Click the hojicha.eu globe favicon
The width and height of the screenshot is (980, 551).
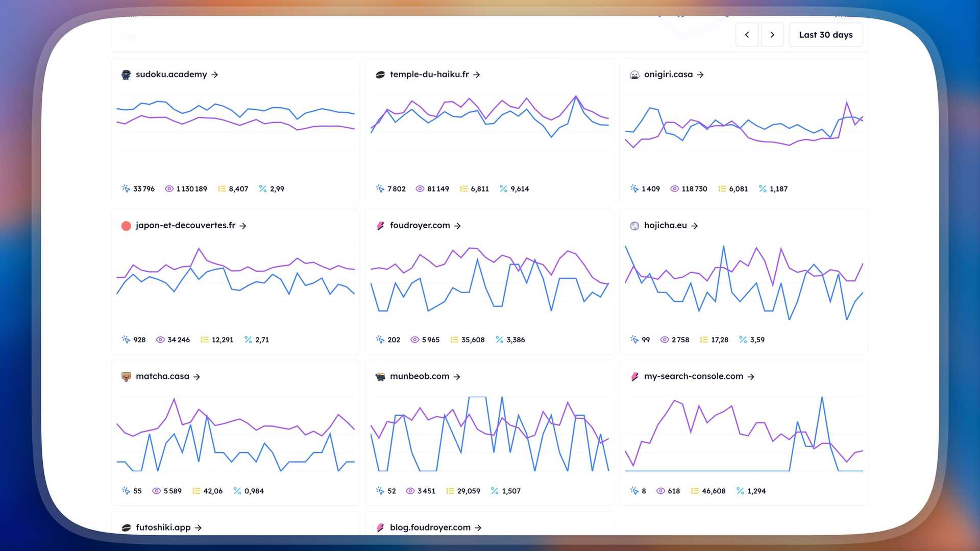click(x=634, y=226)
